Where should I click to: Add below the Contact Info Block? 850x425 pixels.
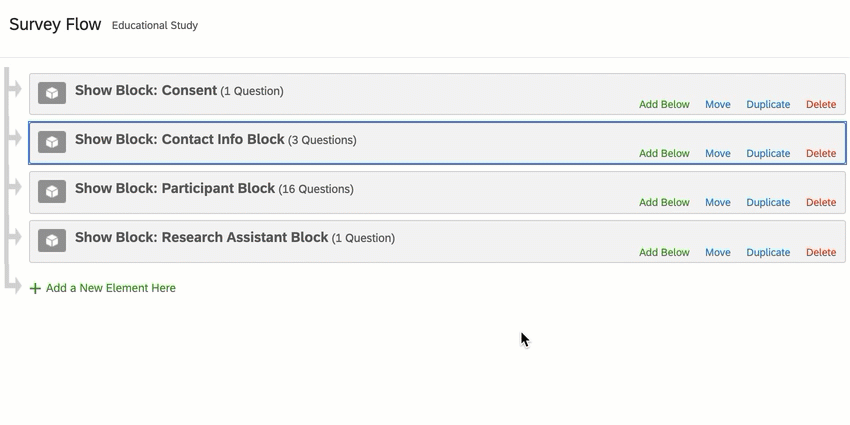pos(664,153)
